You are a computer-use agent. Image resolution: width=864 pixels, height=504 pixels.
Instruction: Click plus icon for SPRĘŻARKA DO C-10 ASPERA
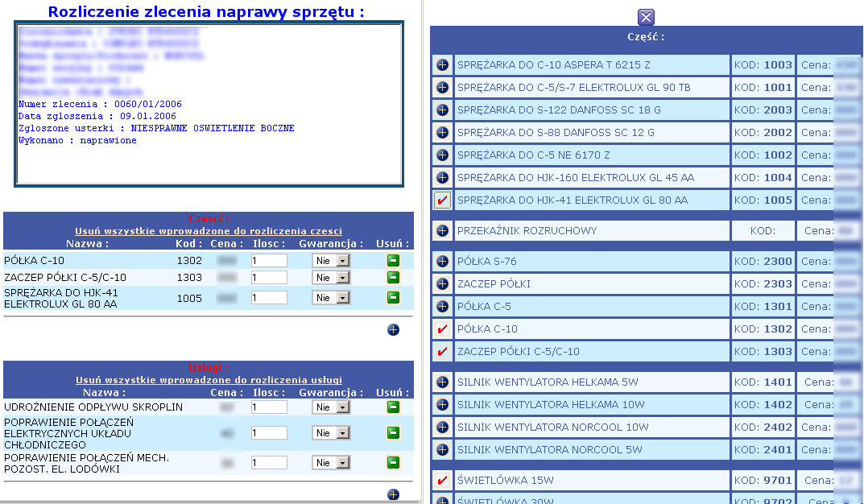click(x=442, y=65)
